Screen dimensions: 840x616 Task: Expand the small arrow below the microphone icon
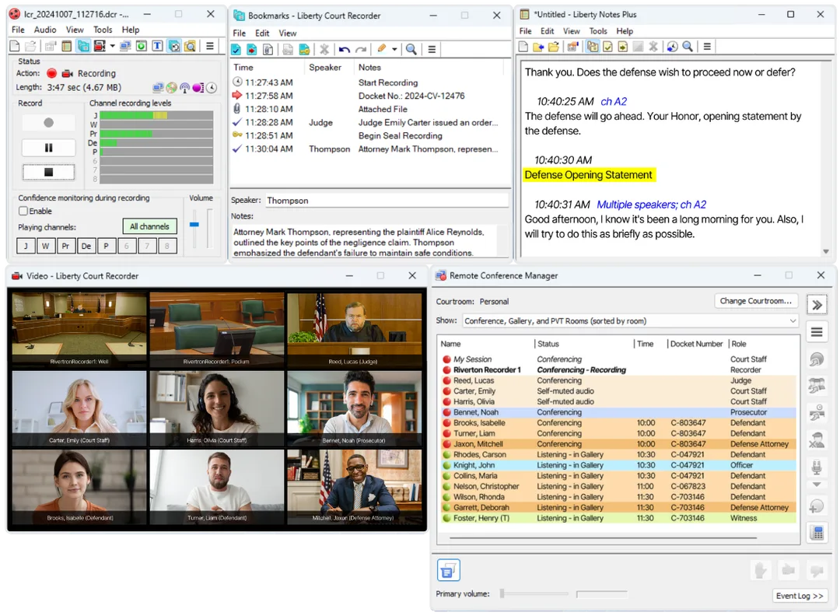point(817,485)
